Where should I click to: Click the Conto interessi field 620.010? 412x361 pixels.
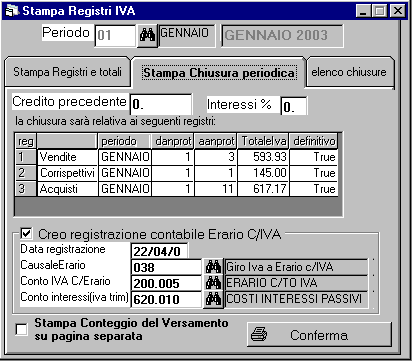[167, 299]
